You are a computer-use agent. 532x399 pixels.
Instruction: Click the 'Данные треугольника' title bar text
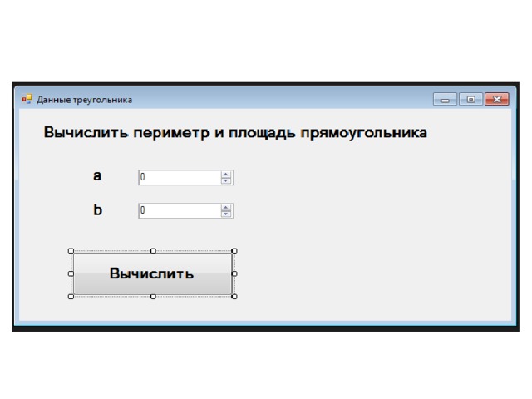(x=84, y=101)
